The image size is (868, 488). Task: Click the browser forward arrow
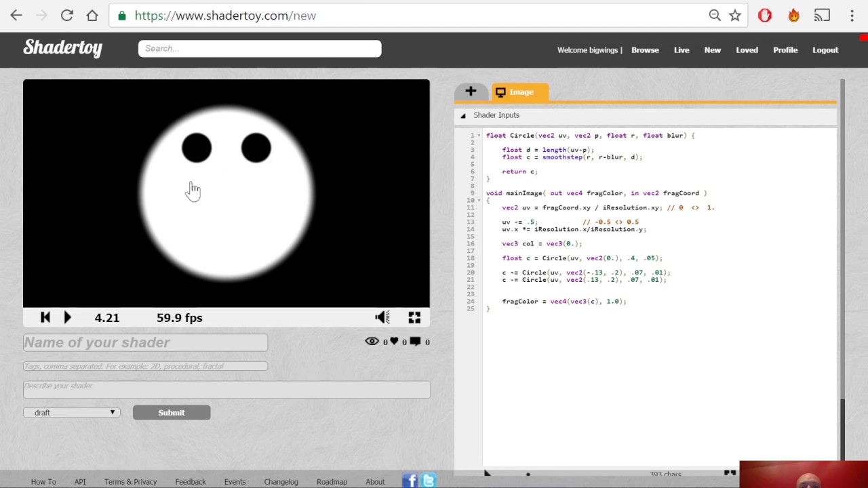[41, 16]
